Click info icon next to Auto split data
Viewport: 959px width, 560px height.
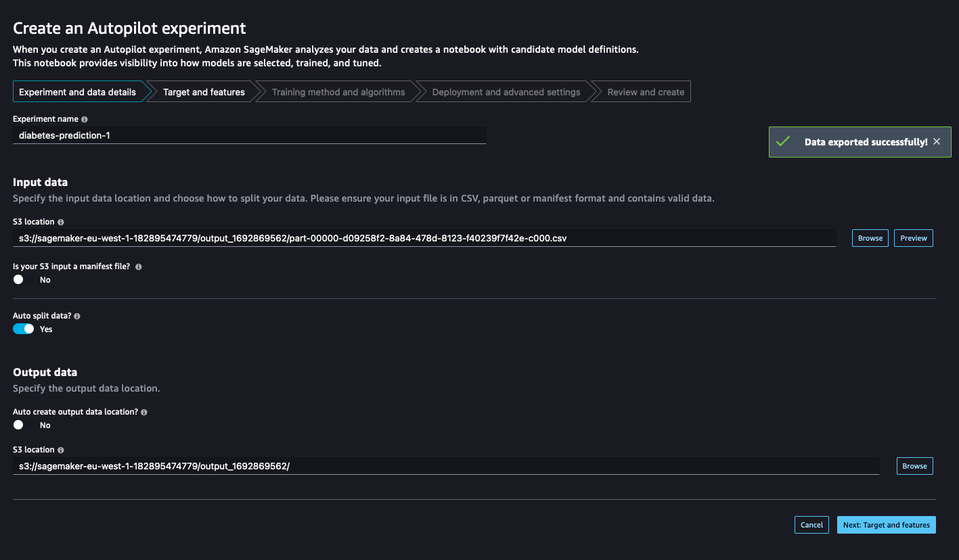(x=77, y=316)
